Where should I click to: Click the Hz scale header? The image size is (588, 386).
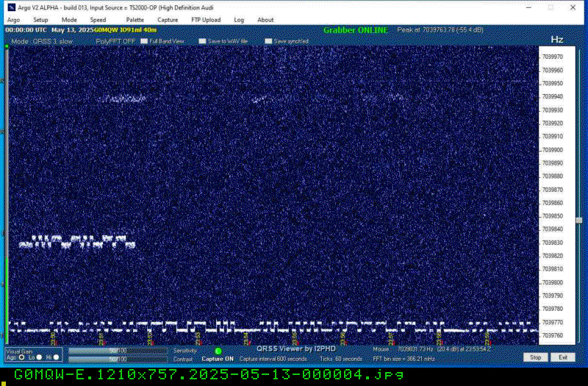point(557,40)
